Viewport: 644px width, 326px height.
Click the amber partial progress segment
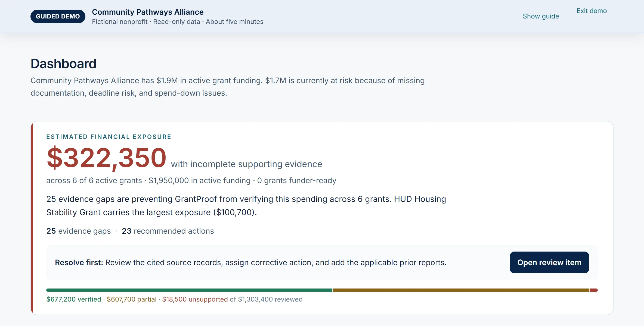point(461,290)
